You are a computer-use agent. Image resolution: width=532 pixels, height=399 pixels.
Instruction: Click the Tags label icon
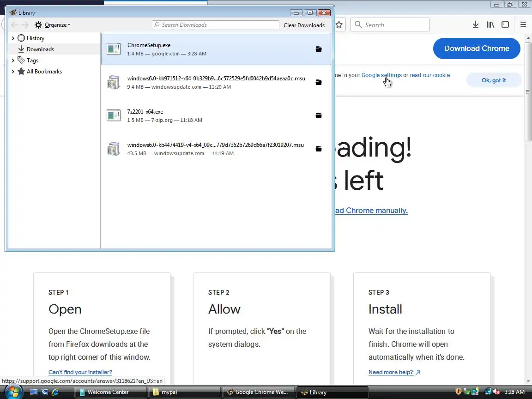[21, 60]
